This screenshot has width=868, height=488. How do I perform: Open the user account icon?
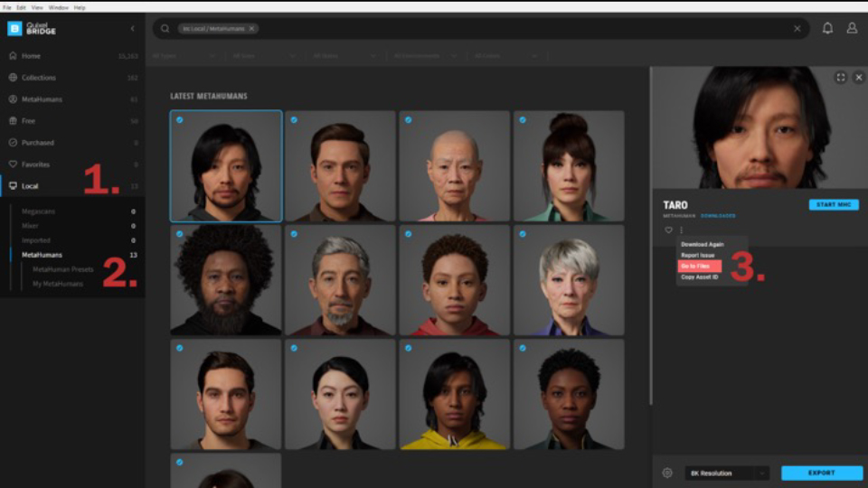coord(852,28)
